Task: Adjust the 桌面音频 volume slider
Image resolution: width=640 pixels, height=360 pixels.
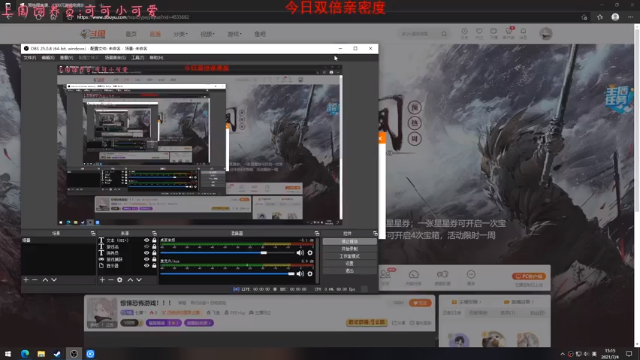Action: (x=227, y=253)
